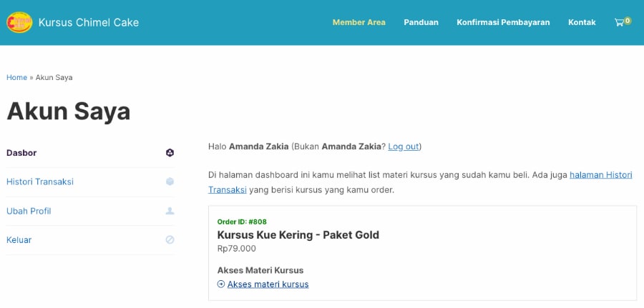Screen dimensions: 644x308
Task: Click the arrow icon beside Akses materi kursus
Action: click(x=221, y=284)
